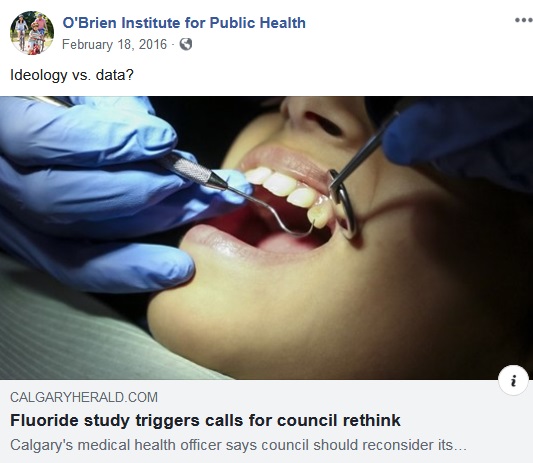Open the post options three-dot menu

click(x=523, y=20)
